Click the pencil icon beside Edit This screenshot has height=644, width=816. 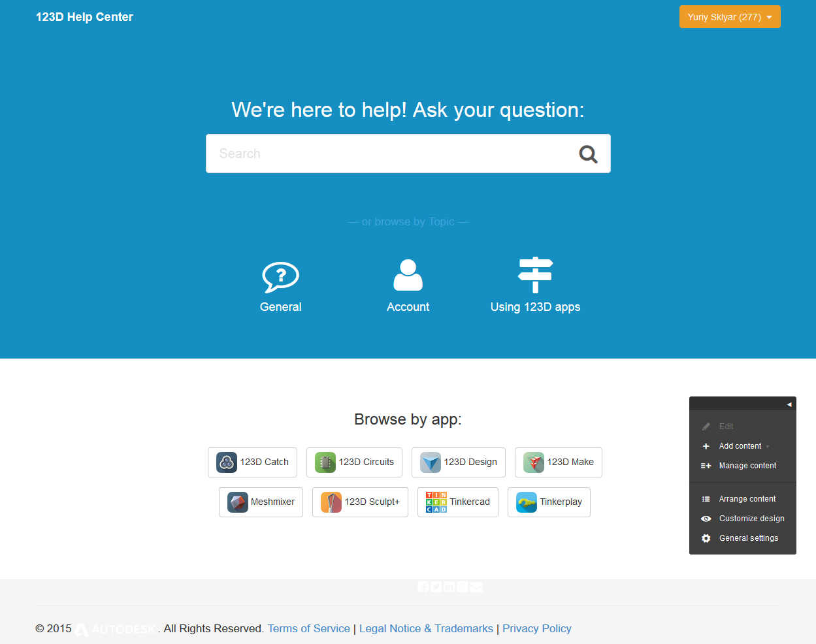706,427
